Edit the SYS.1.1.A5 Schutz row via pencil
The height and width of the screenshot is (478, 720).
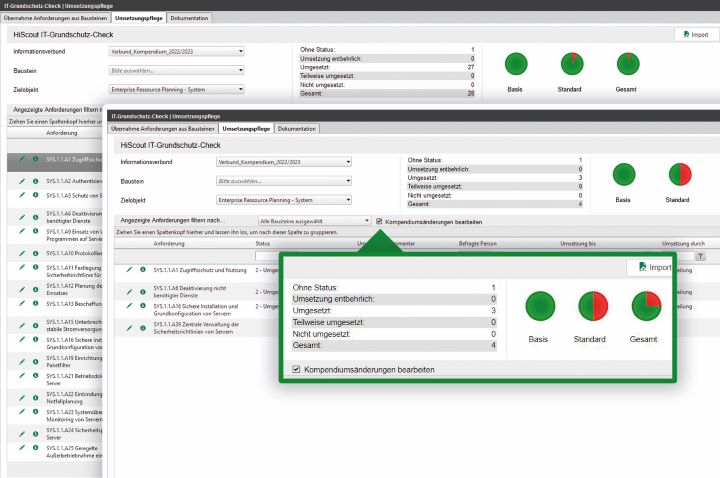pos(22,195)
